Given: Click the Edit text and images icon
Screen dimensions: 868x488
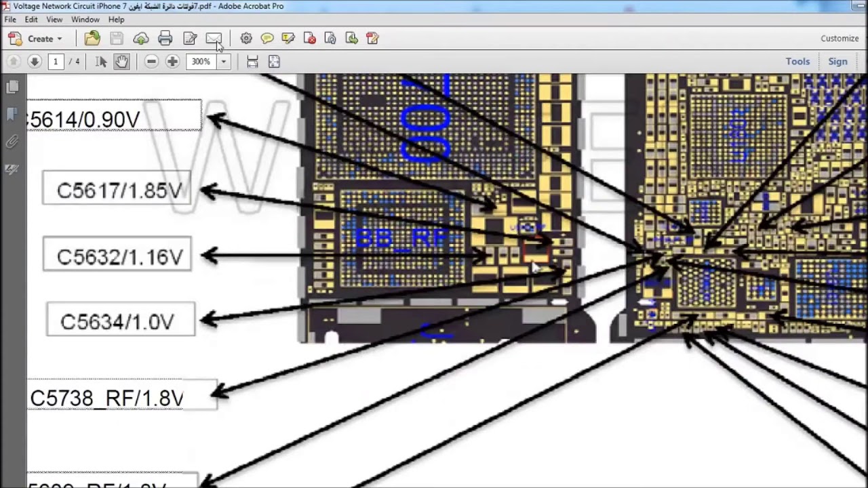Looking at the screenshot, I should pos(190,39).
